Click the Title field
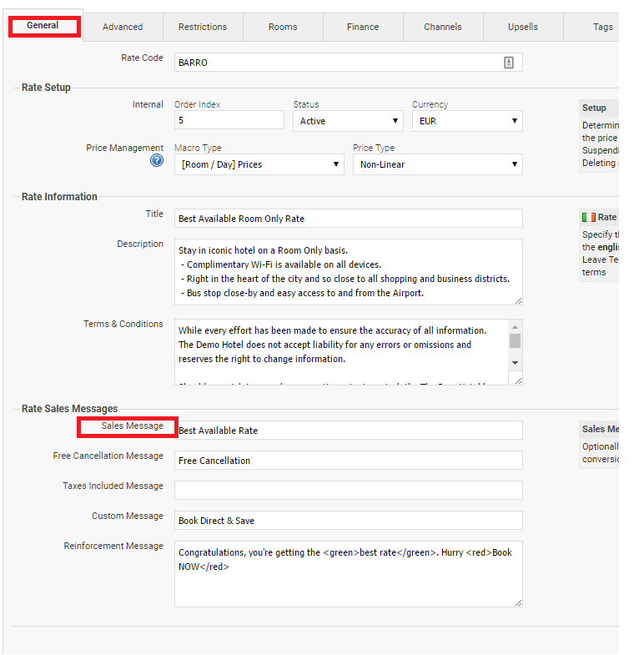This screenshot has height=655, width=644. (x=349, y=219)
